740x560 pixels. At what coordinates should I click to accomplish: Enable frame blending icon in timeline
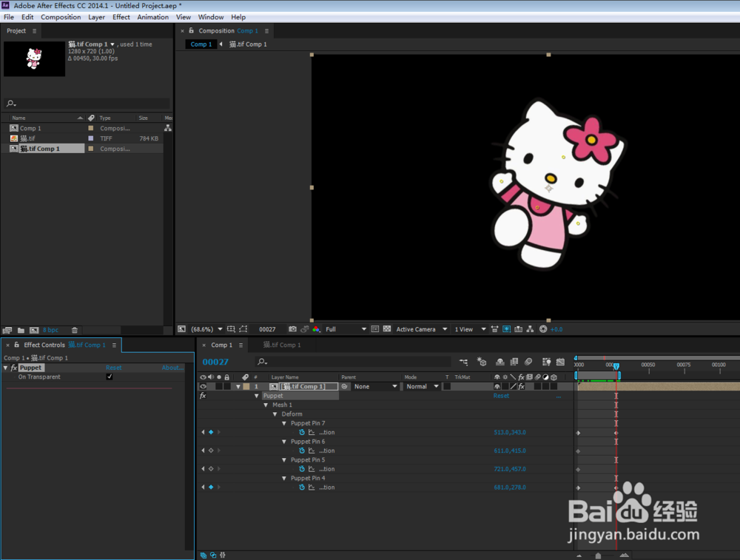[514, 362]
